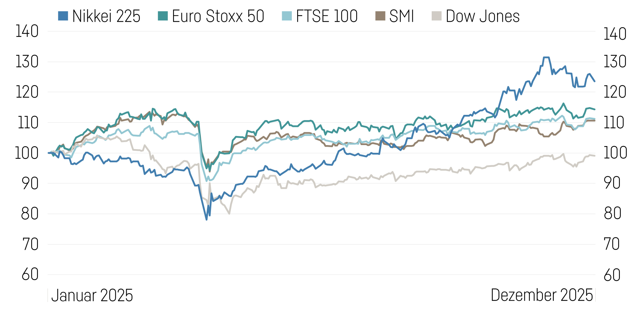The height and width of the screenshot is (312, 644).
Task: Click the left axis 80 label
Action: click(30, 214)
